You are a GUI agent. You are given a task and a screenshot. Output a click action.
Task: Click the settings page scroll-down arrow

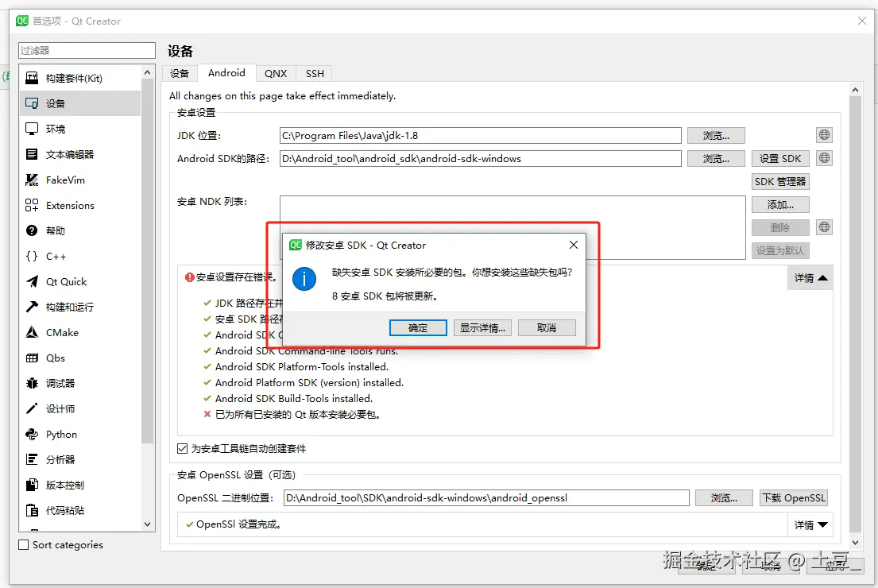(x=855, y=542)
